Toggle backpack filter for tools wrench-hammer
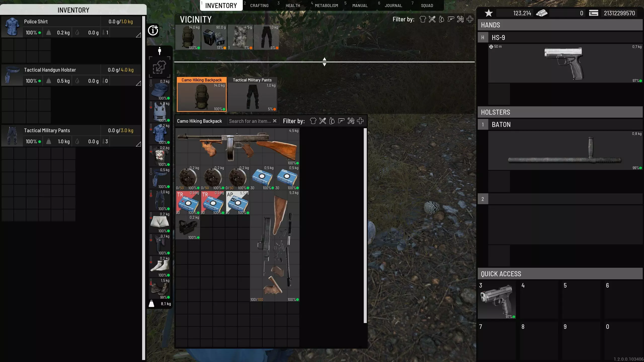This screenshot has height=362, width=644. [351, 121]
